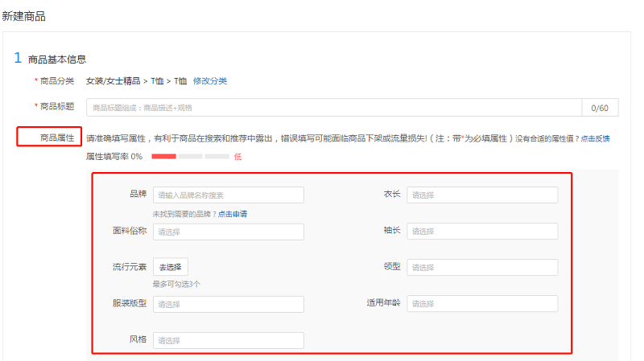
Task: Click the 商品属性 label
Action: pos(57,137)
